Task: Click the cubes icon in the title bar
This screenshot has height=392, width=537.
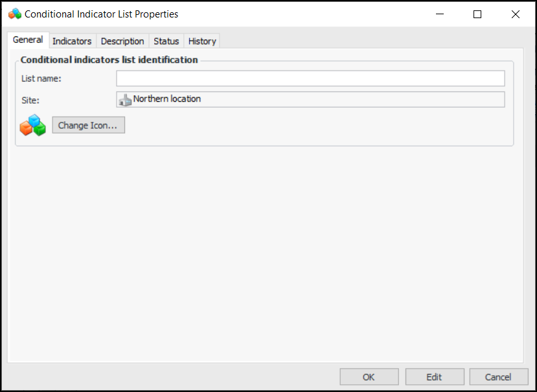Action: tap(14, 14)
